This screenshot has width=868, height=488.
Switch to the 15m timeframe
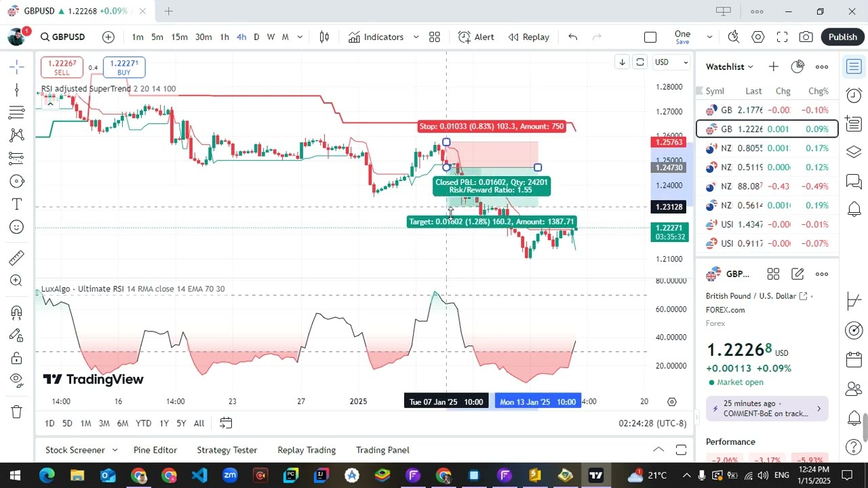point(179,37)
